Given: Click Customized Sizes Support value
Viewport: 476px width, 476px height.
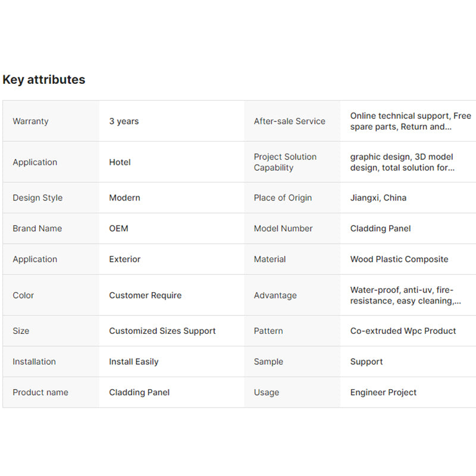Looking at the screenshot, I should point(162,331).
